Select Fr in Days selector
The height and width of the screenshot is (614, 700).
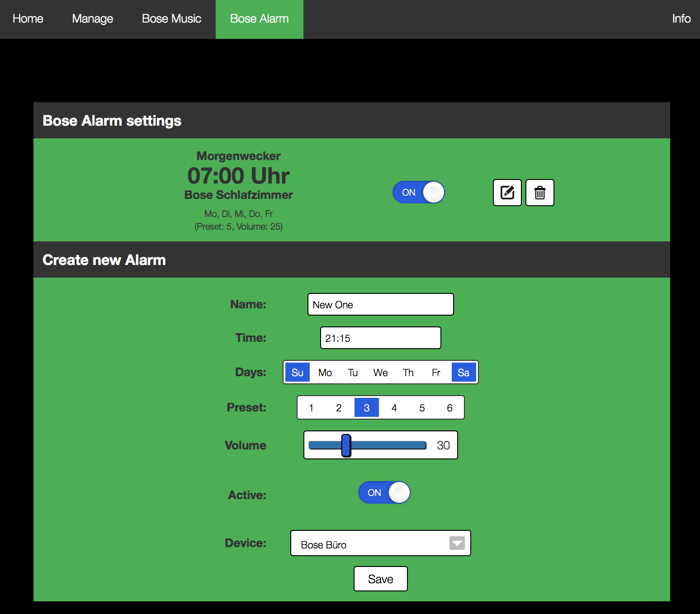point(436,372)
